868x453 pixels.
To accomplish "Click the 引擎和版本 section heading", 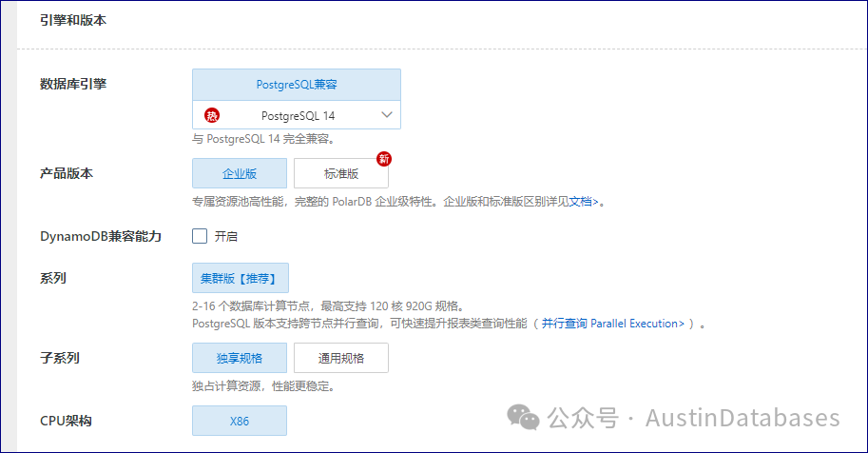I will [73, 21].
